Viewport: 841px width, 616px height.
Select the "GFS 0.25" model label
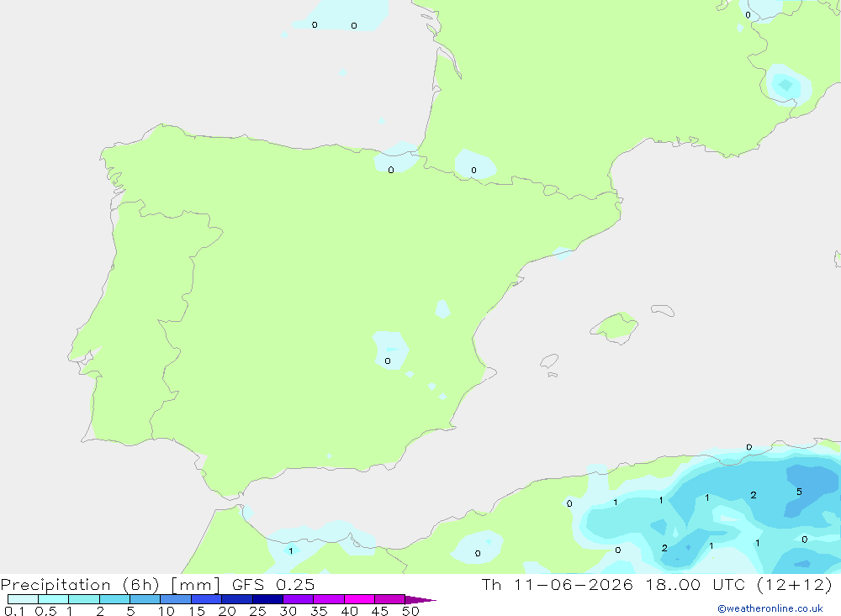273,584
